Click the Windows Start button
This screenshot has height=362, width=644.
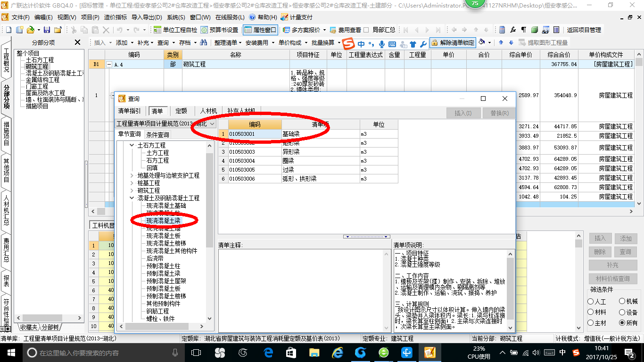coord(11,353)
